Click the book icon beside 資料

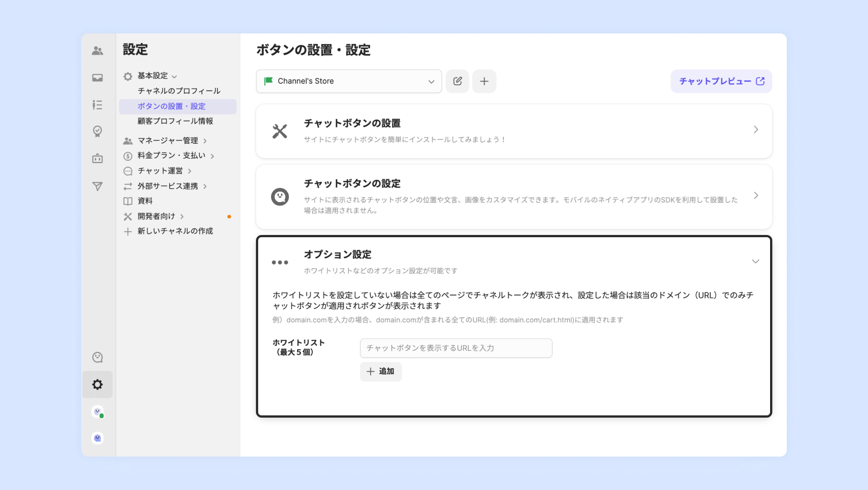click(x=128, y=201)
